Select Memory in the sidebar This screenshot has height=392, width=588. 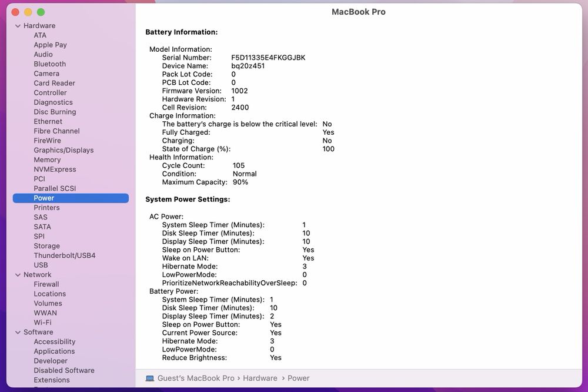[x=47, y=160]
